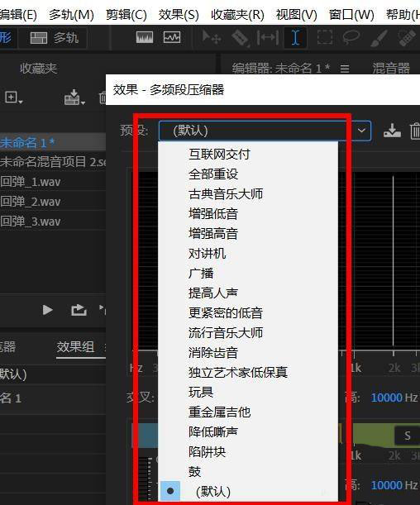420x505 pixels.
Task: Open the 窗口(W) menu
Action: [351, 15]
